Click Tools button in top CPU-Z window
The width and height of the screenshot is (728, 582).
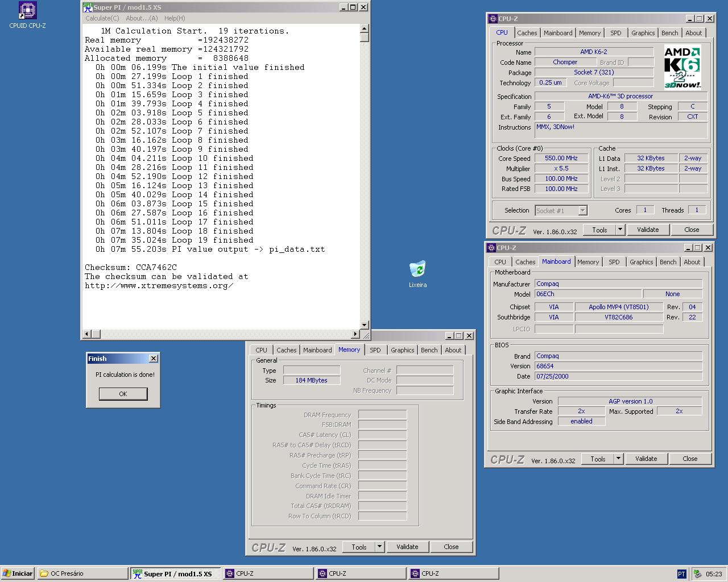tap(599, 230)
